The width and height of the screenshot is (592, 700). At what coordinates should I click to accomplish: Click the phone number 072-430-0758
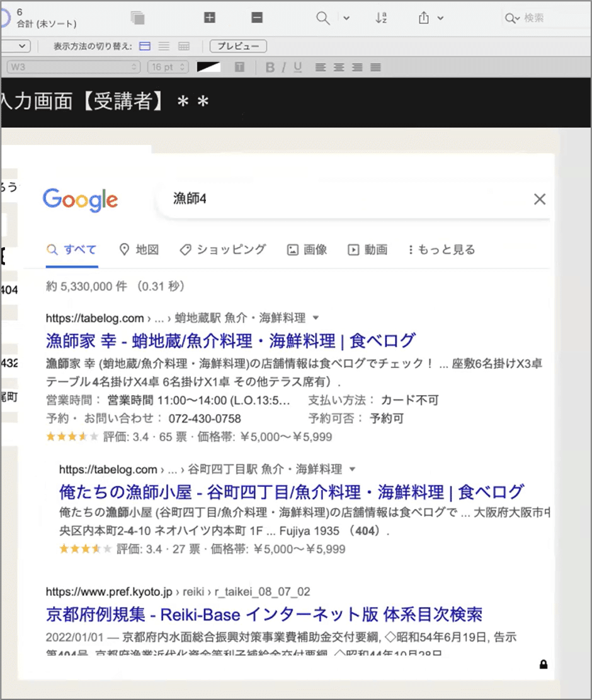205,419
